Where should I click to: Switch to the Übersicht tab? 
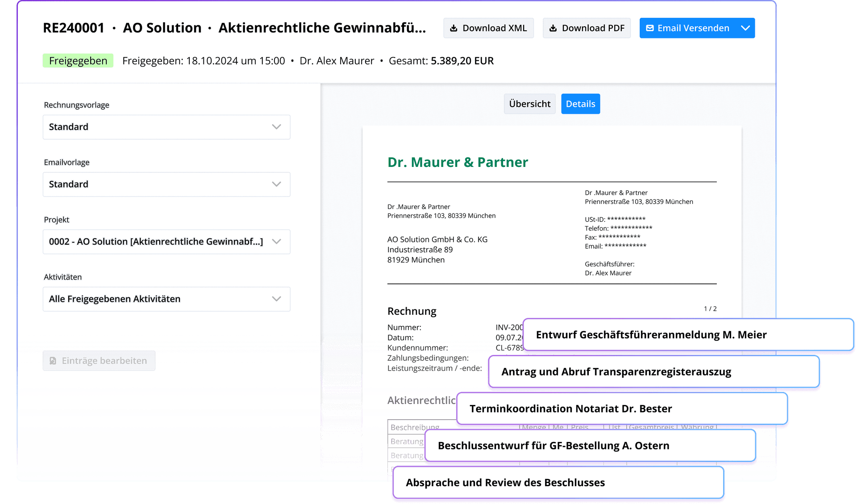pos(530,104)
